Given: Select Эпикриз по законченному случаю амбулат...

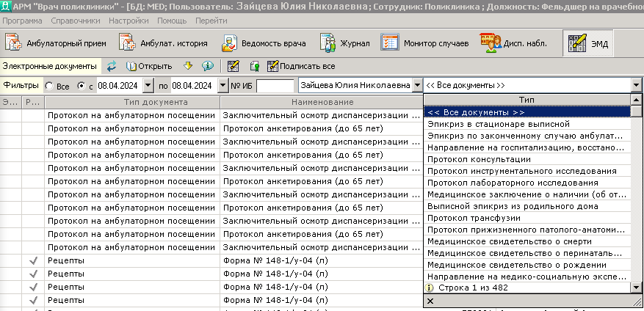Looking at the screenshot, I should tap(527, 136).
